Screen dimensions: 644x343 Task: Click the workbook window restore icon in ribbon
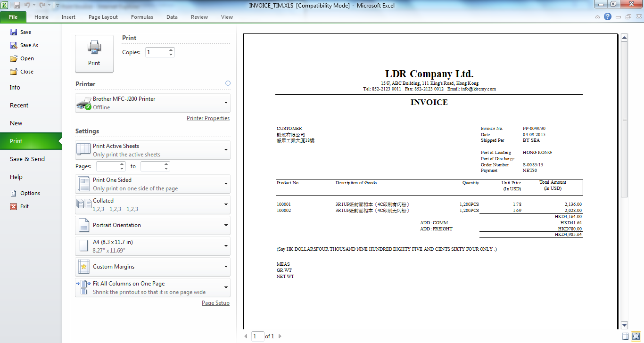point(628,17)
